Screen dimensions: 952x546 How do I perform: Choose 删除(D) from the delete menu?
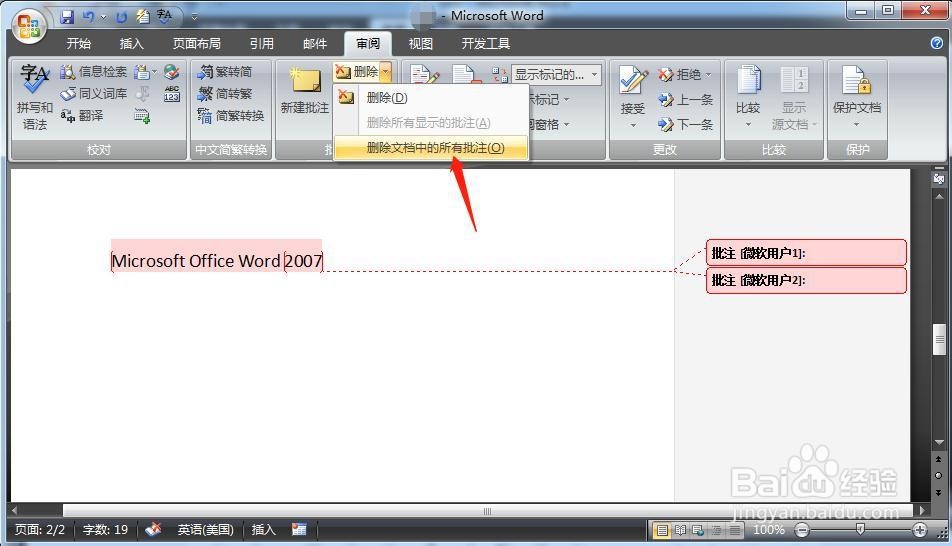431,97
